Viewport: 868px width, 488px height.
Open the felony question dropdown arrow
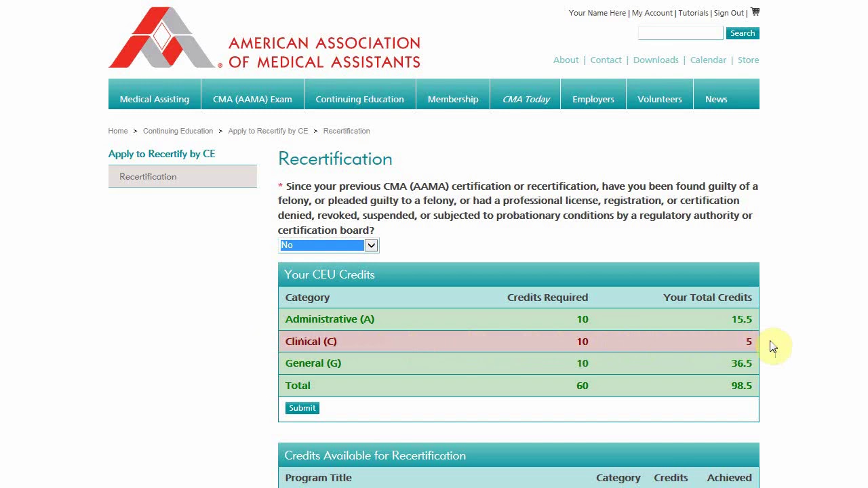tap(371, 245)
